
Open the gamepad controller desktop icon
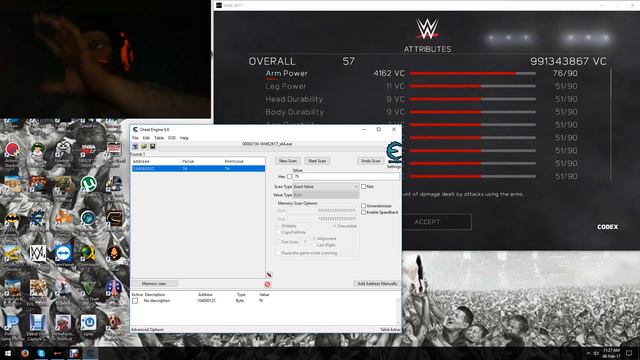point(63,149)
